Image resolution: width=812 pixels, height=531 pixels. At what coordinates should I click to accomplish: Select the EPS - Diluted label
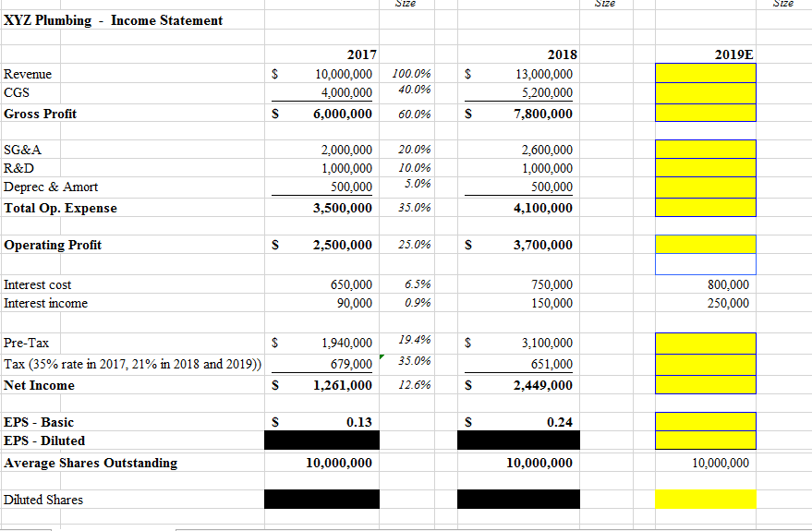44,440
